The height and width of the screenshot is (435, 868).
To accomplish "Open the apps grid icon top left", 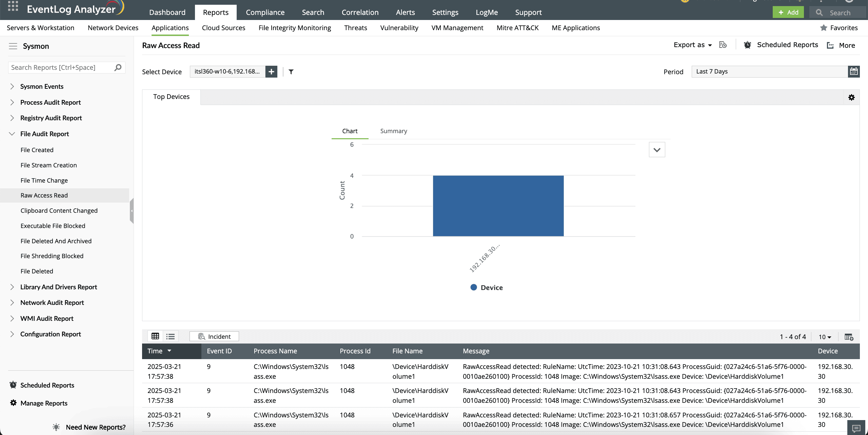I will [13, 7].
